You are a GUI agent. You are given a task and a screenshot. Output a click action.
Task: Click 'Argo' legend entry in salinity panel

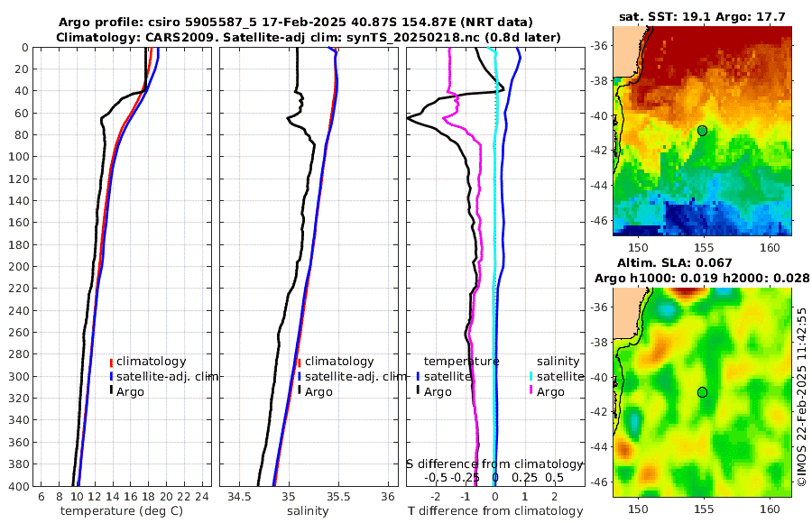pos(318,392)
